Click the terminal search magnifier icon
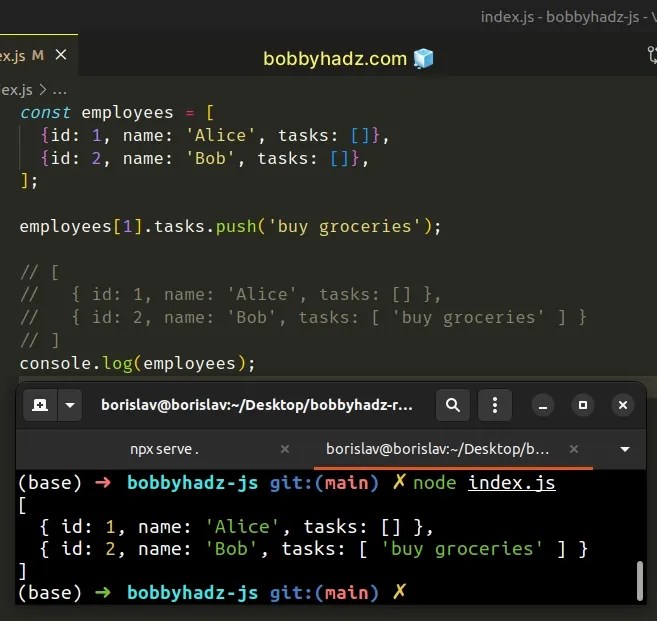The image size is (657, 621). pyautogui.click(x=453, y=405)
